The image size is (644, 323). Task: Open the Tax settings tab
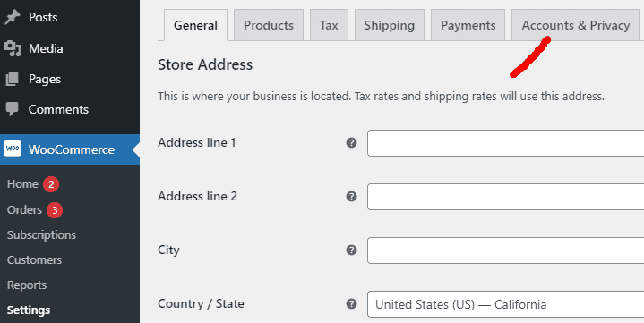coord(329,25)
